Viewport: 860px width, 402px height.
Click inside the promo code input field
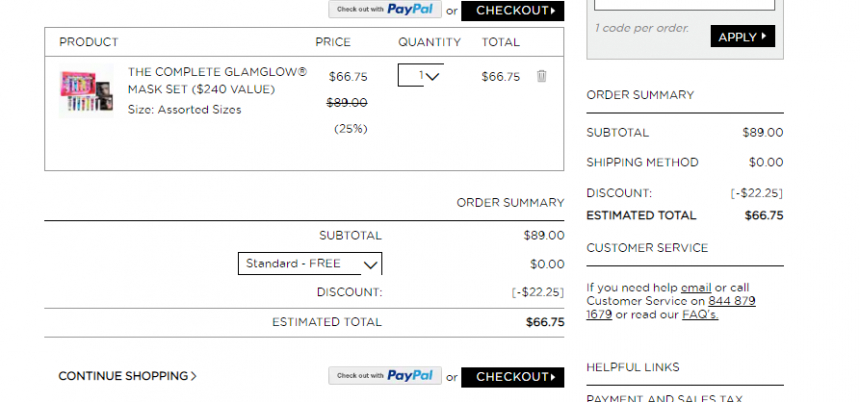(x=684, y=4)
